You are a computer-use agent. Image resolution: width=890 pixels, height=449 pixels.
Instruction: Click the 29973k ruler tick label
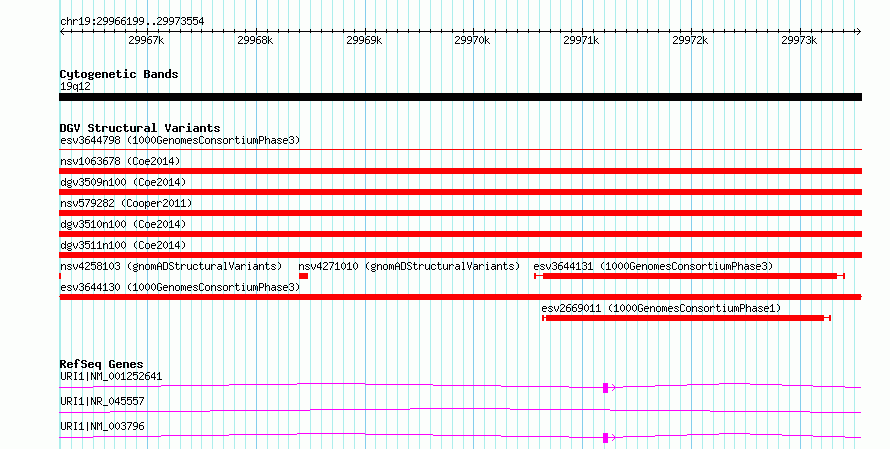799,40
